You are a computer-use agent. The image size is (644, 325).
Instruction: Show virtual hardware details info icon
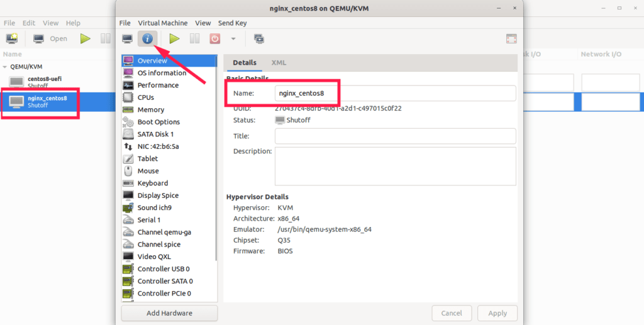click(x=147, y=39)
